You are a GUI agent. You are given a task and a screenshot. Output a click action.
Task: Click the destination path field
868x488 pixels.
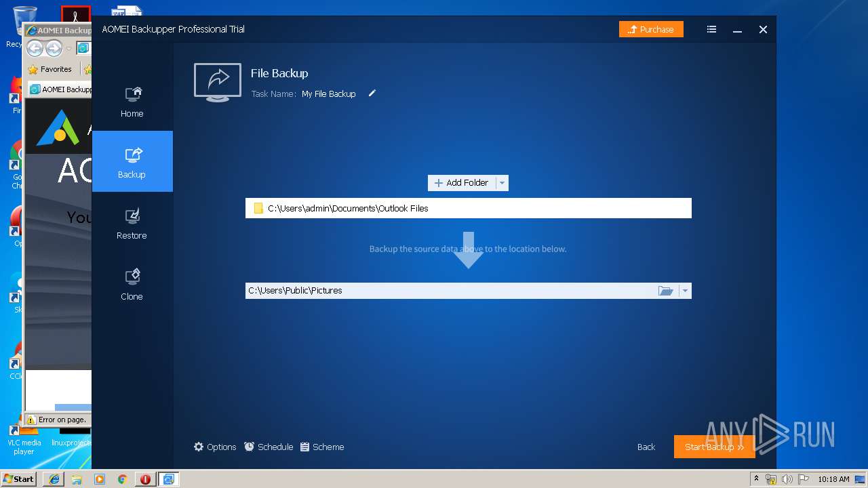[450, 291]
